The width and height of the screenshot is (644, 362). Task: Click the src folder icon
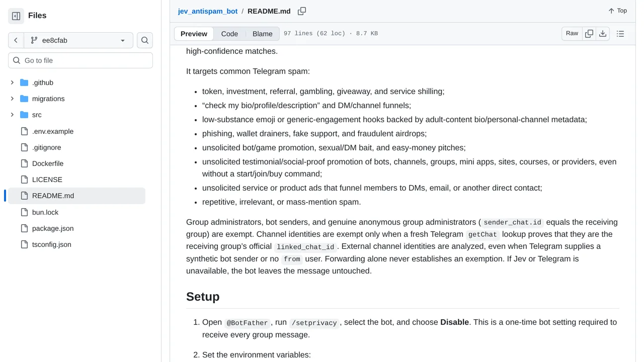pyautogui.click(x=24, y=115)
